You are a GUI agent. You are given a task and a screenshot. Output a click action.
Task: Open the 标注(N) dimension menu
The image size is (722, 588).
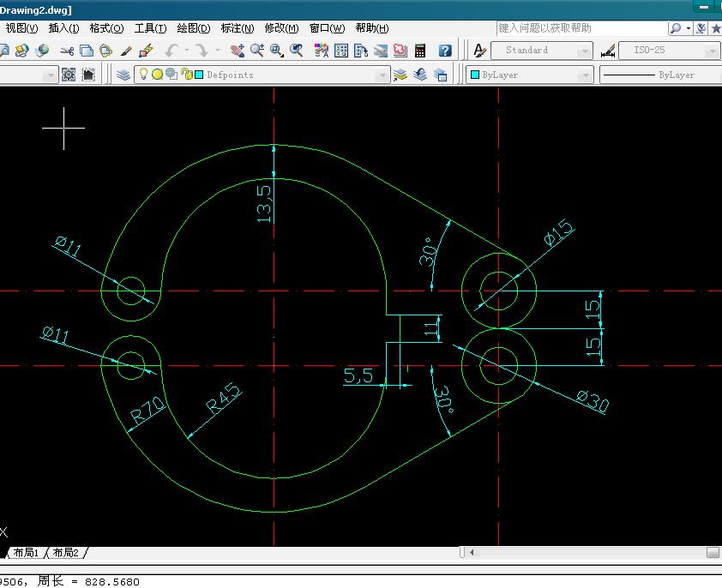[238, 28]
